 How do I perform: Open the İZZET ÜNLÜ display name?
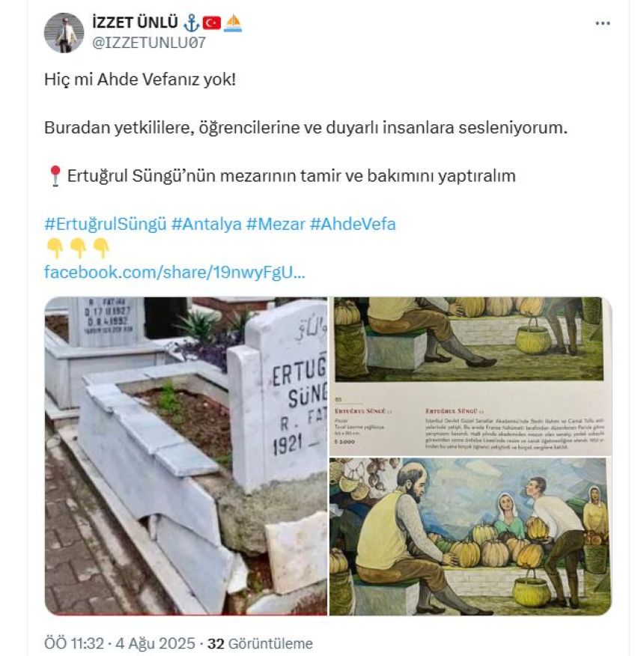point(135,22)
